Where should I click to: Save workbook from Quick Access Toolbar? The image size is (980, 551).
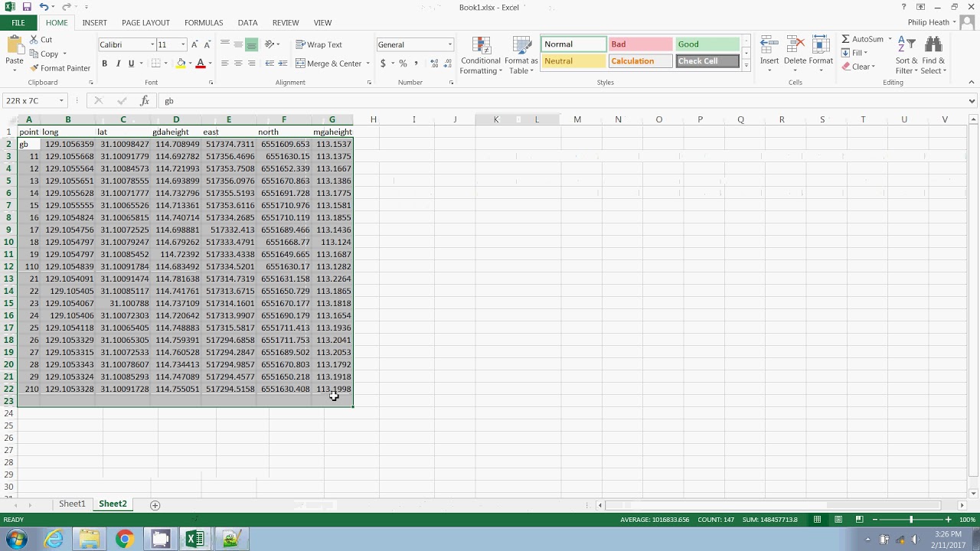pyautogui.click(x=26, y=7)
